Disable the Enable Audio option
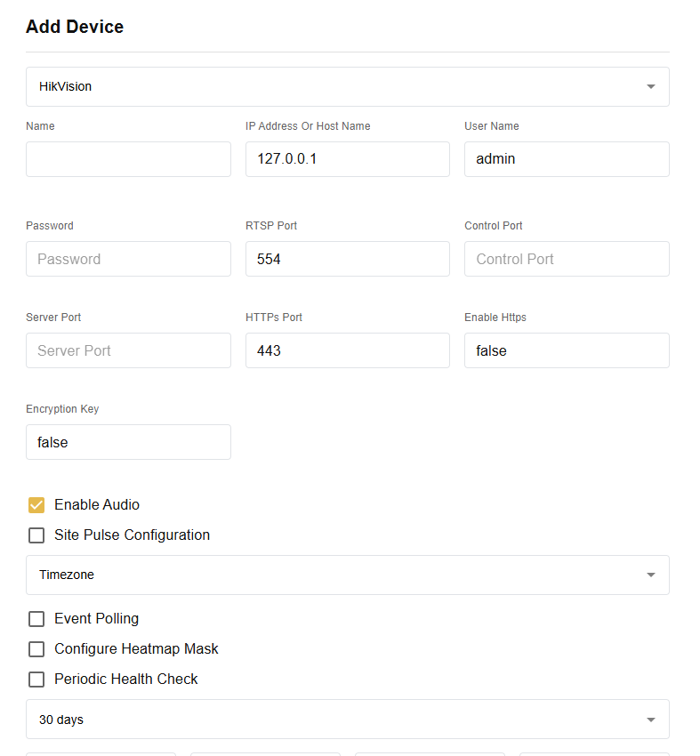The image size is (700, 756). click(x=36, y=504)
